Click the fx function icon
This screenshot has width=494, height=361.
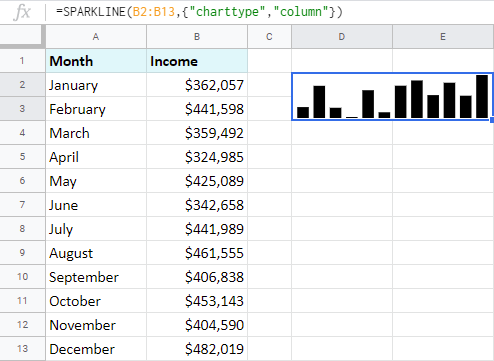pyautogui.click(x=22, y=12)
